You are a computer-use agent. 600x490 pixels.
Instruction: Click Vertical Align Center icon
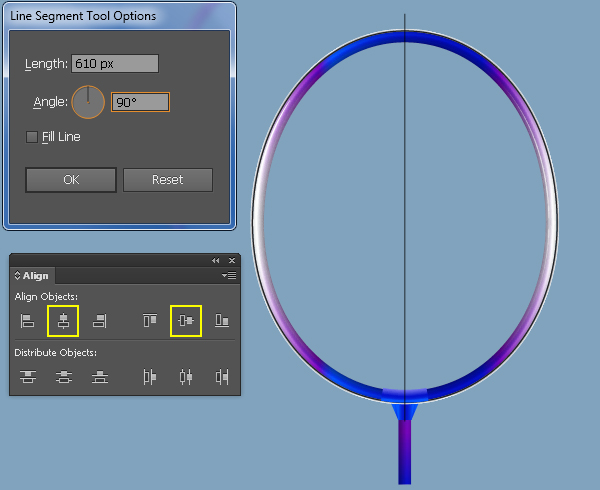[186, 321]
